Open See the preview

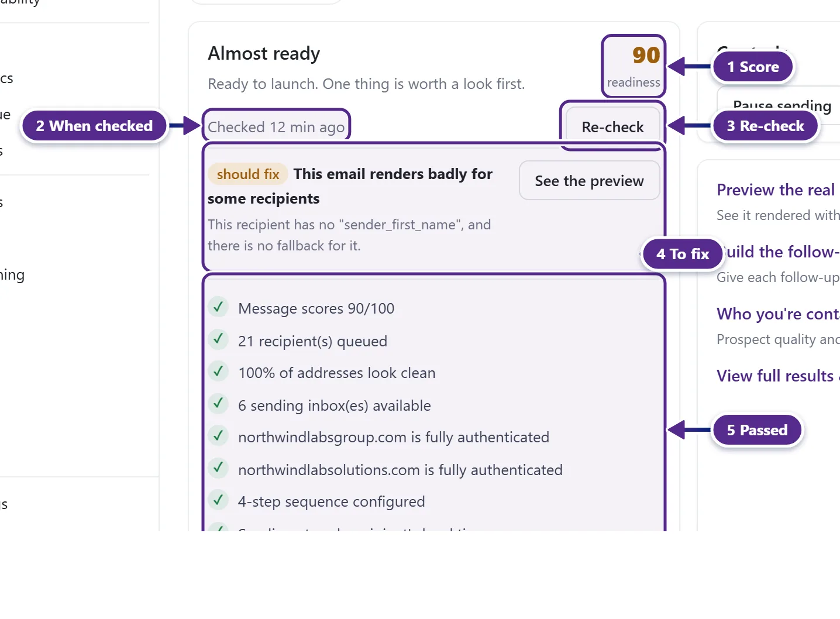tap(589, 181)
